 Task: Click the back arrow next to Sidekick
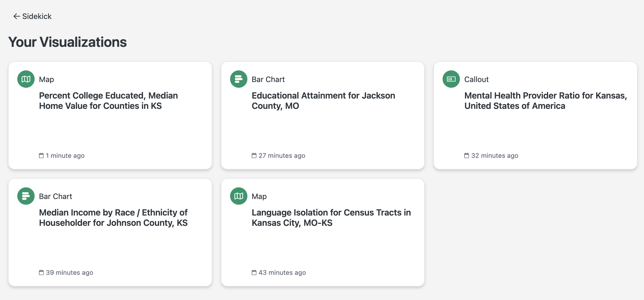[x=16, y=17]
